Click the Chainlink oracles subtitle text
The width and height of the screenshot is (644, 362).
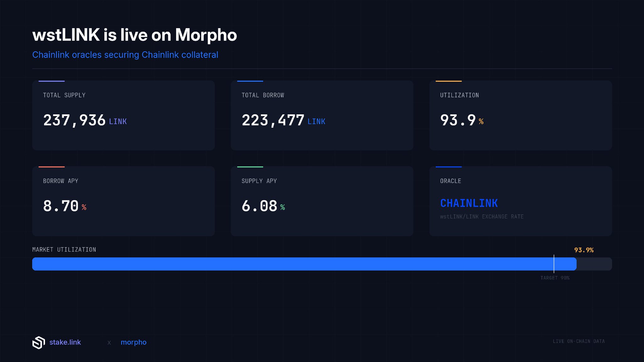point(125,55)
